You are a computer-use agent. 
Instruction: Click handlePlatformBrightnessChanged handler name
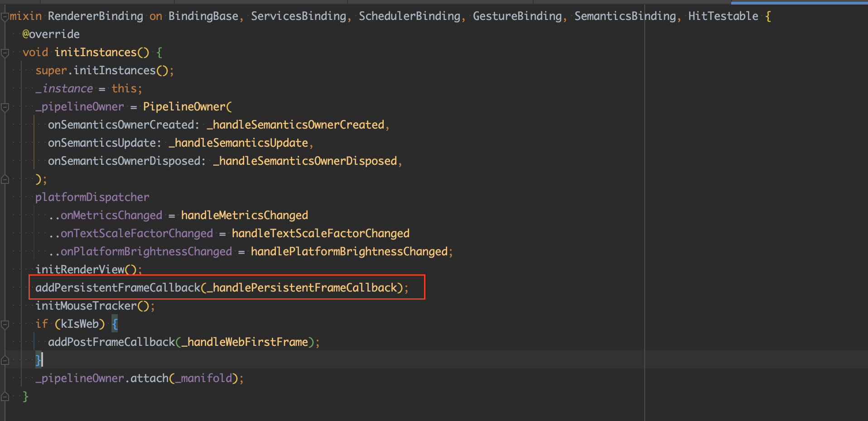click(x=349, y=252)
